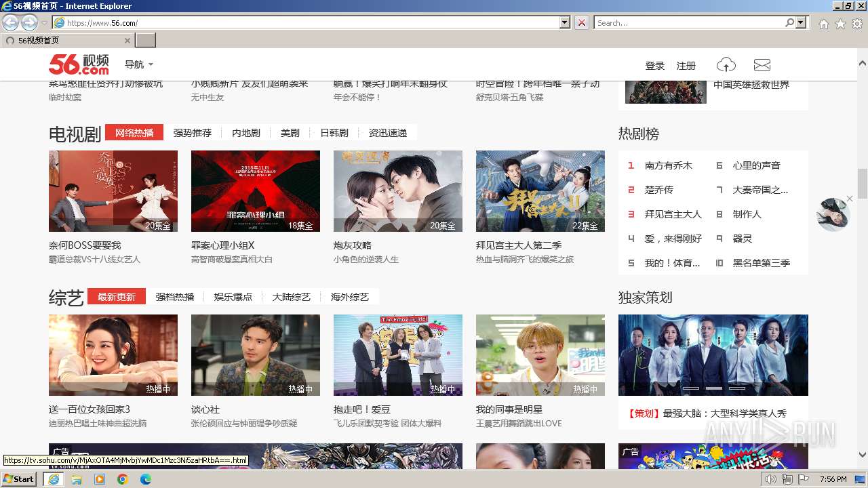868x488 pixels.
Task: Click the search magnifier icon
Action: [x=789, y=22]
